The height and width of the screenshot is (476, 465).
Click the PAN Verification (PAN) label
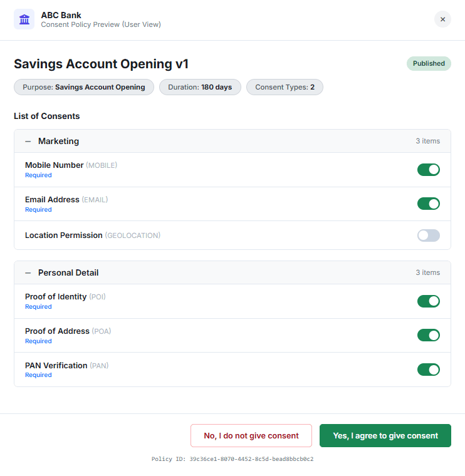(x=66, y=366)
